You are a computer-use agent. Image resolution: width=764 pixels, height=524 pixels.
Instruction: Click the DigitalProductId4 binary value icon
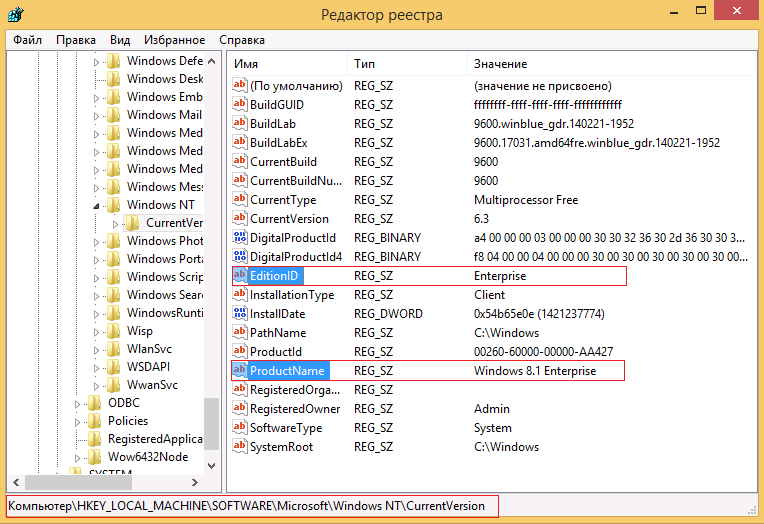pyautogui.click(x=239, y=256)
